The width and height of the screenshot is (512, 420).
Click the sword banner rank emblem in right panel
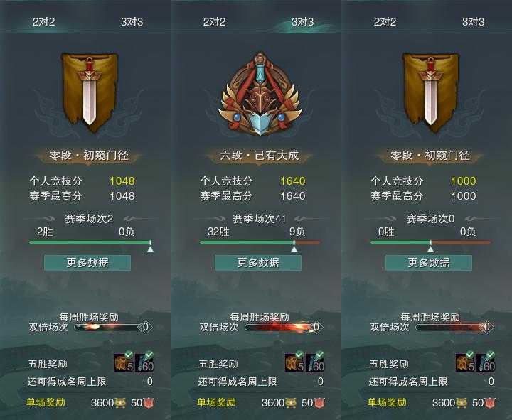430,92
